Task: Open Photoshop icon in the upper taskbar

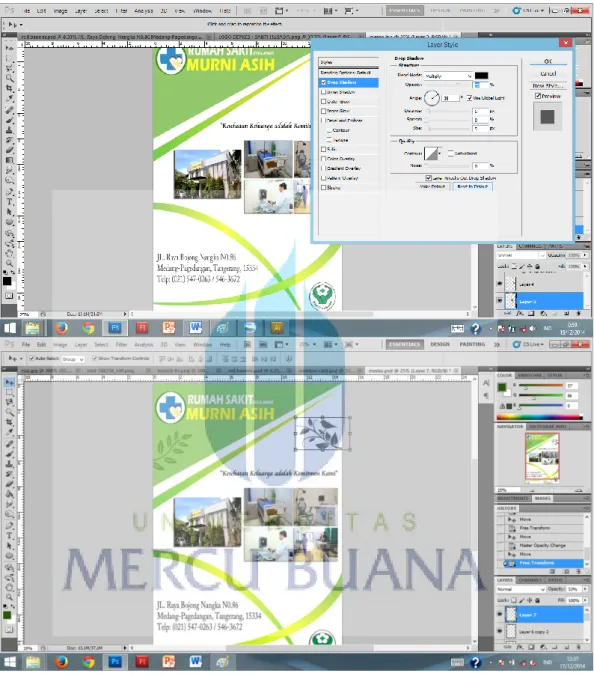Action: click(115, 328)
